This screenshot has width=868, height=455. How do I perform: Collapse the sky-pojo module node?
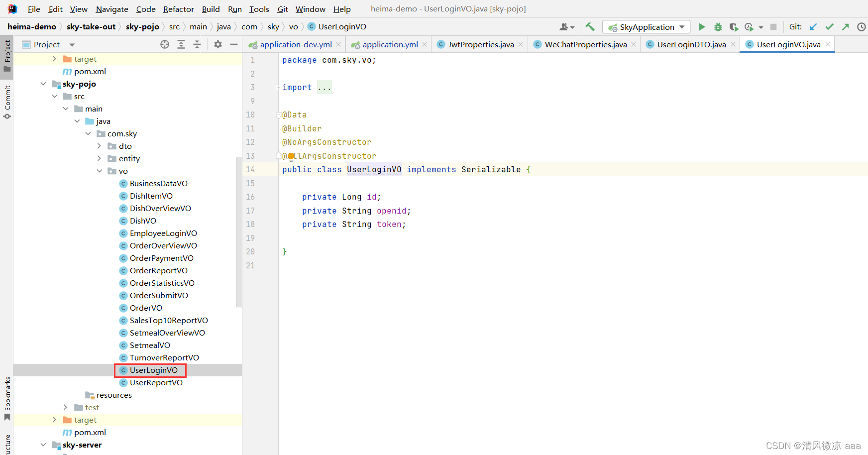[43, 84]
